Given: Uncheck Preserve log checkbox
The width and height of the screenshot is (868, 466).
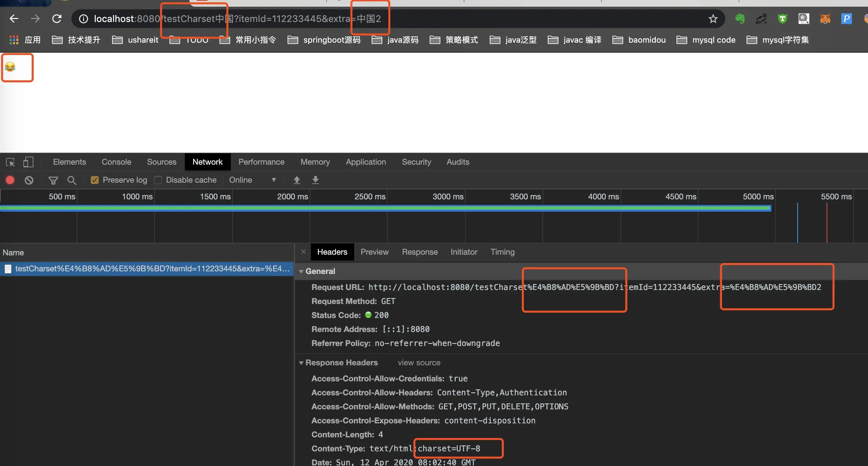Looking at the screenshot, I should click(95, 180).
